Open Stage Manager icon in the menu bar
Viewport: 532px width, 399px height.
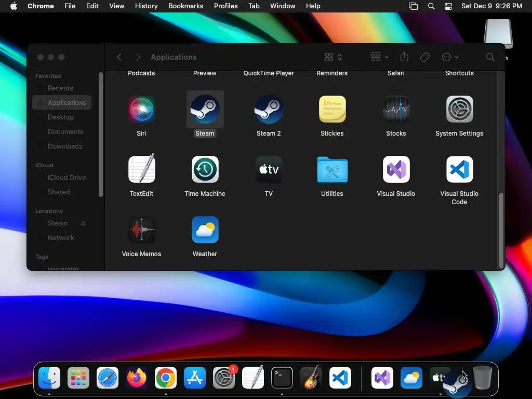point(413,6)
